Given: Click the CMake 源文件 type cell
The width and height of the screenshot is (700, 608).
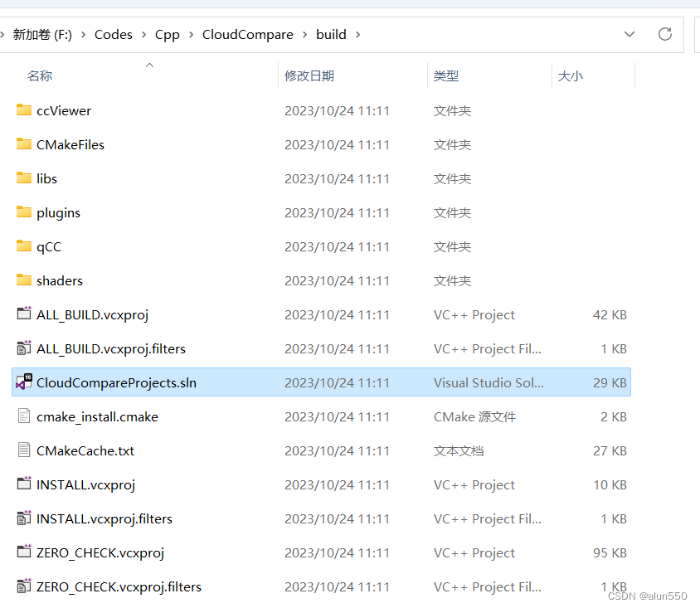Looking at the screenshot, I should (x=475, y=416).
